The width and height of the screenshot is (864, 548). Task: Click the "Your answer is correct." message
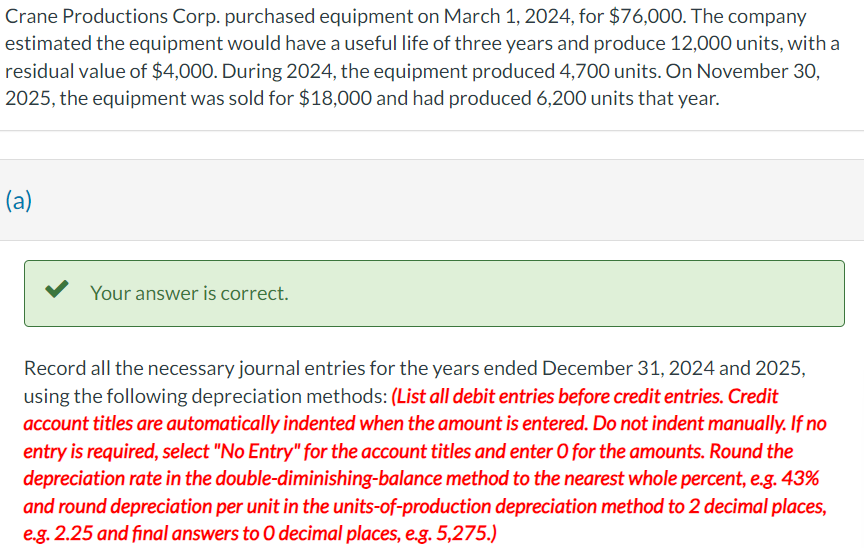tap(189, 293)
